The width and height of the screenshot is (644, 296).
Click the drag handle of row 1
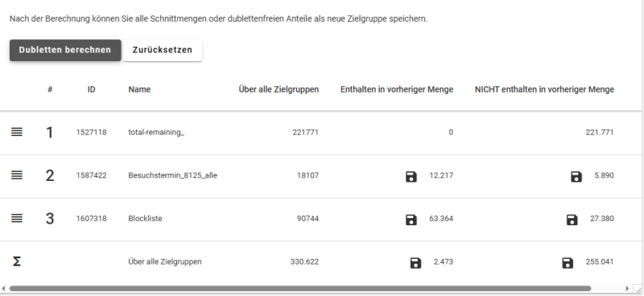click(x=17, y=132)
